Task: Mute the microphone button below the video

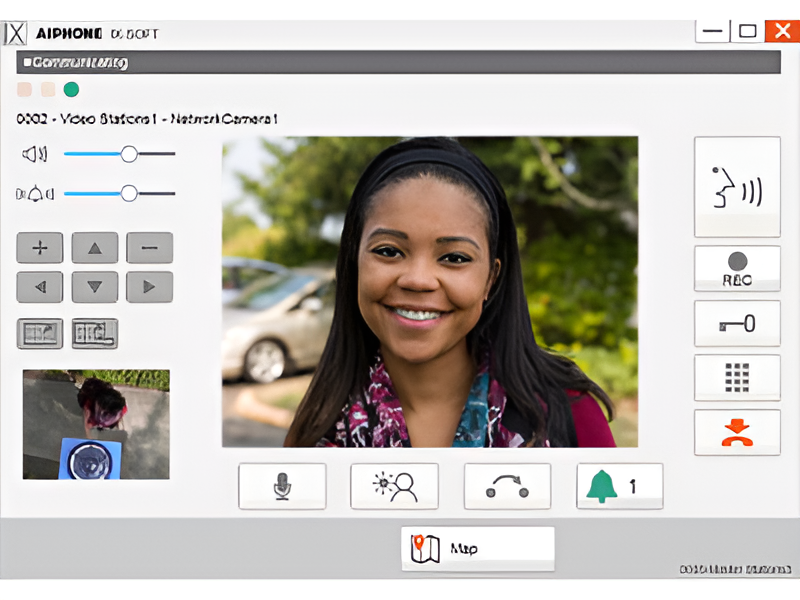Action: tap(282, 486)
